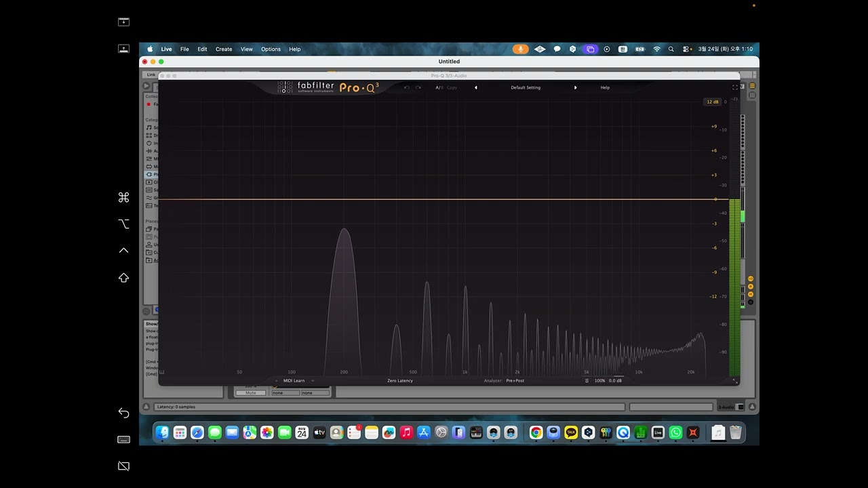Open the File menu
Viewport: 868px width, 488px height.
[184, 49]
